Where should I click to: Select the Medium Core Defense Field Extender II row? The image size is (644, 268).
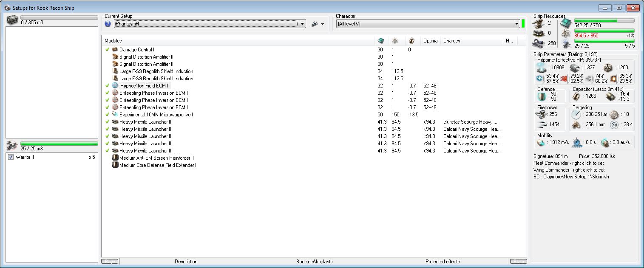click(314, 165)
